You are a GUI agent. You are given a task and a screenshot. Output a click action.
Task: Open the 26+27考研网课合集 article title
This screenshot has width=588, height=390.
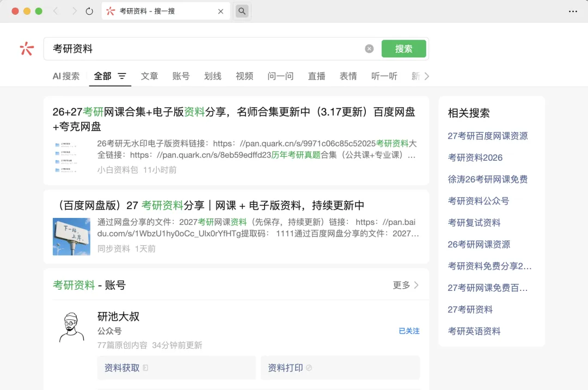[x=234, y=119]
